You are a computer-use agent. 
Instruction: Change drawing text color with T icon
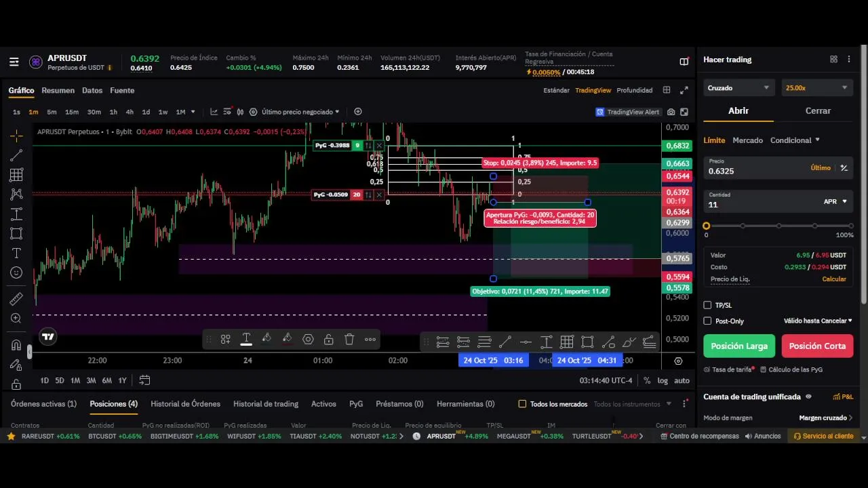[x=246, y=340]
